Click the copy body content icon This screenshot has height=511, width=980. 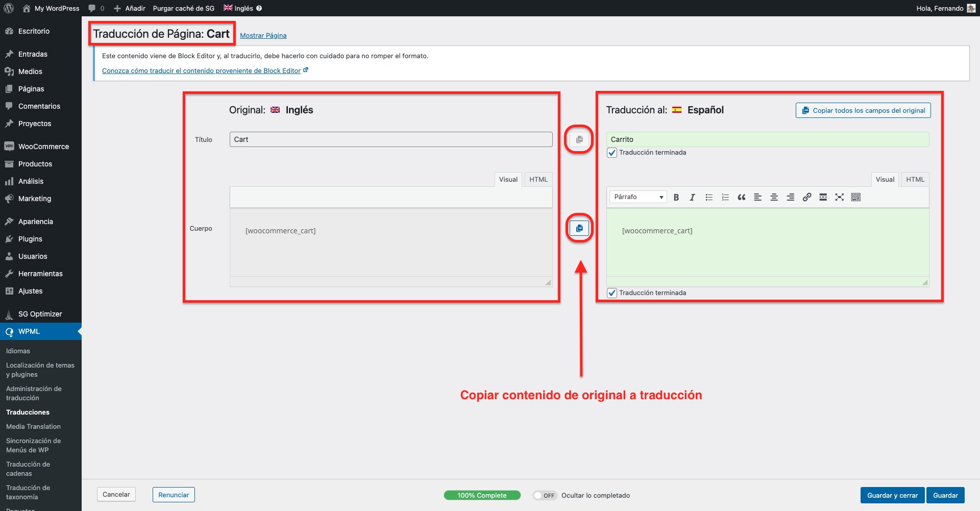(579, 228)
